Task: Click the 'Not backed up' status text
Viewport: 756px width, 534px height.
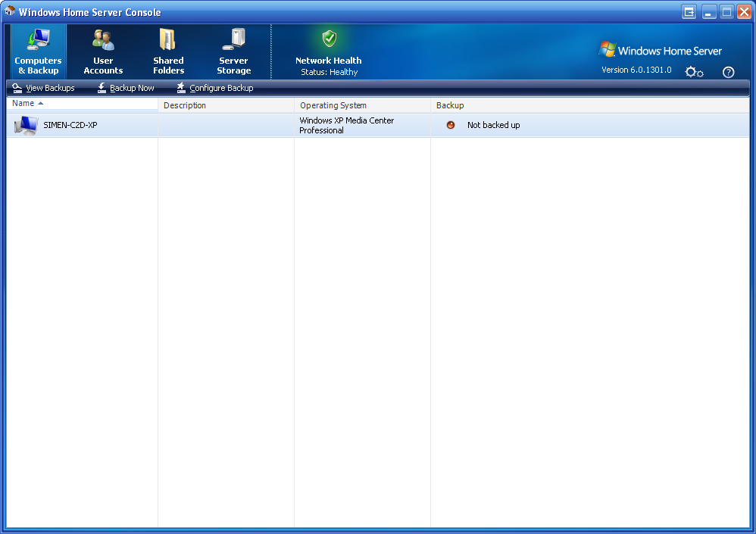Action: pyautogui.click(x=493, y=125)
